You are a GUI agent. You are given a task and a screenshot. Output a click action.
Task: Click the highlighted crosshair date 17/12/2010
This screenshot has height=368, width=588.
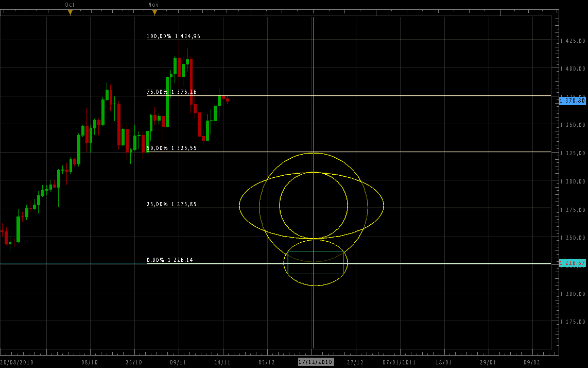316,362
